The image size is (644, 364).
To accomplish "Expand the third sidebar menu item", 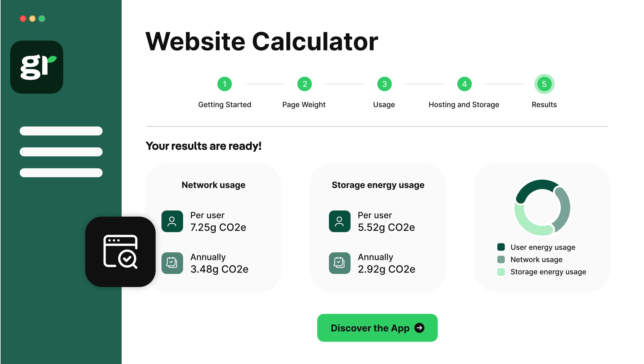I will point(61,173).
